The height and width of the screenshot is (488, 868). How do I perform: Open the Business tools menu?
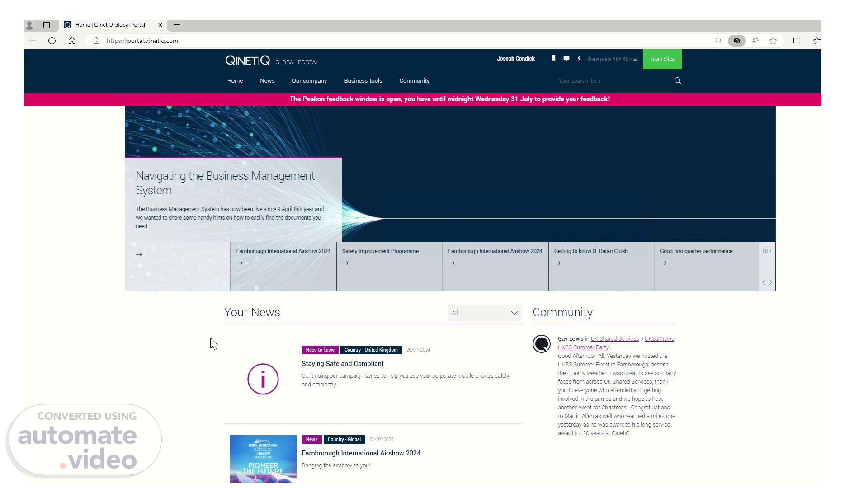pos(363,81)
